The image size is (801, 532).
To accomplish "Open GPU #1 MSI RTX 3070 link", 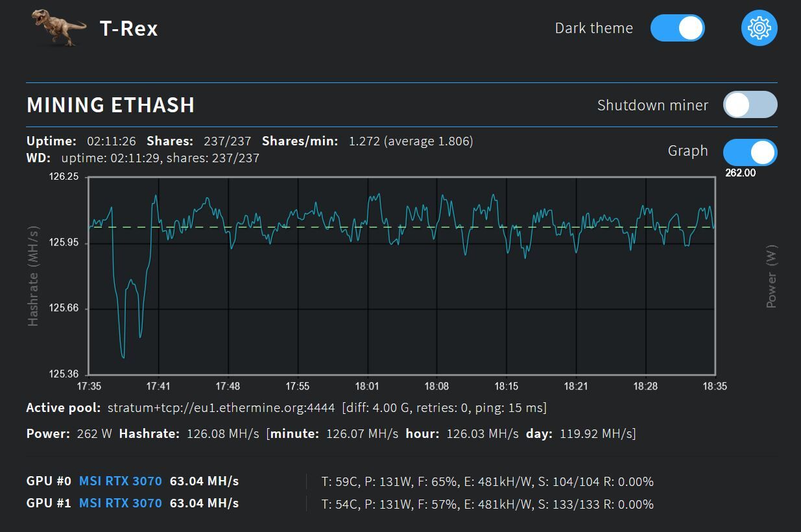I will [x=120, y=503].
